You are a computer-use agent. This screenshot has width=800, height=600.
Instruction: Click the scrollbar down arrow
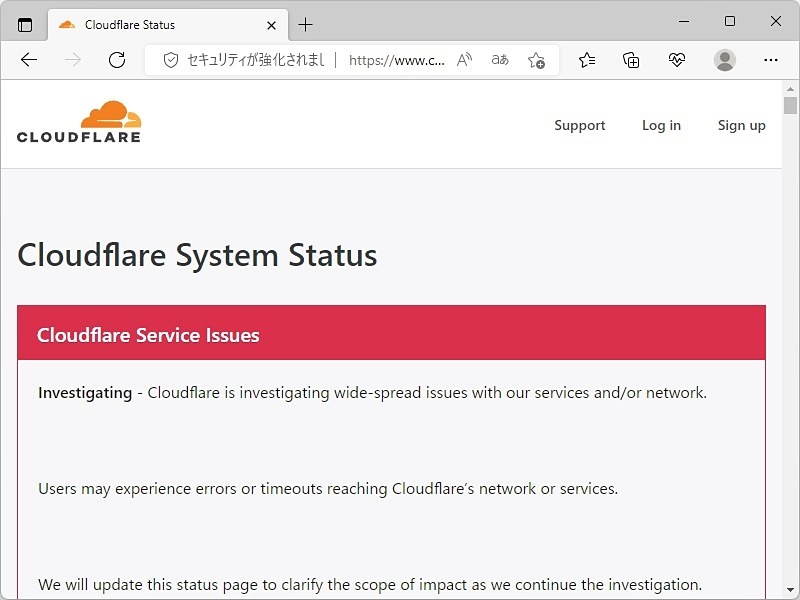coord(790,590)
